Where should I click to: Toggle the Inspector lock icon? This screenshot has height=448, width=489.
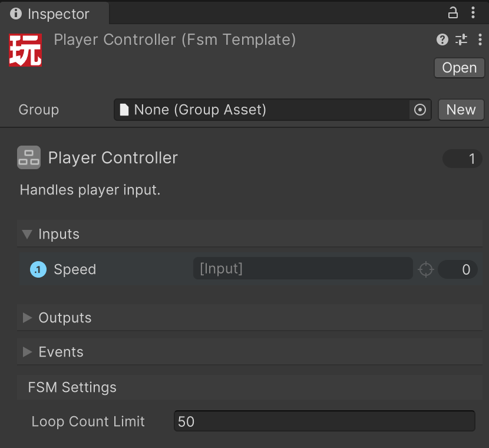coord(453,13)
